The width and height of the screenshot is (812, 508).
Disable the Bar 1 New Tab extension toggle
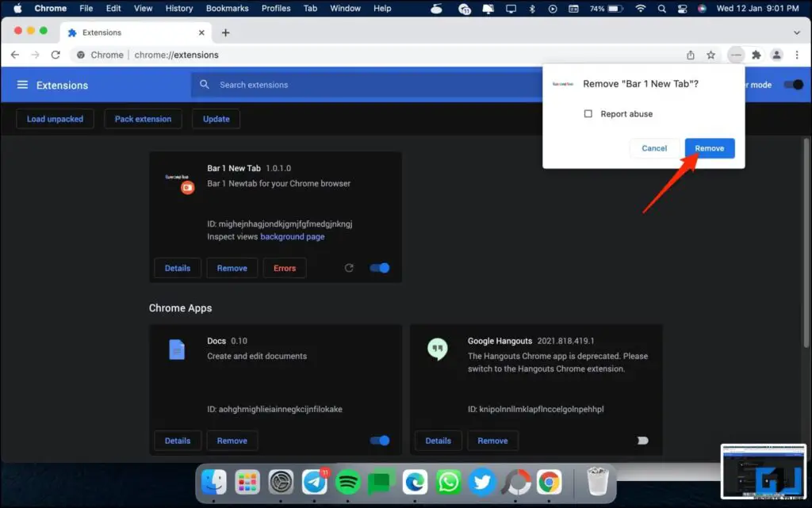tap(380, 268)
